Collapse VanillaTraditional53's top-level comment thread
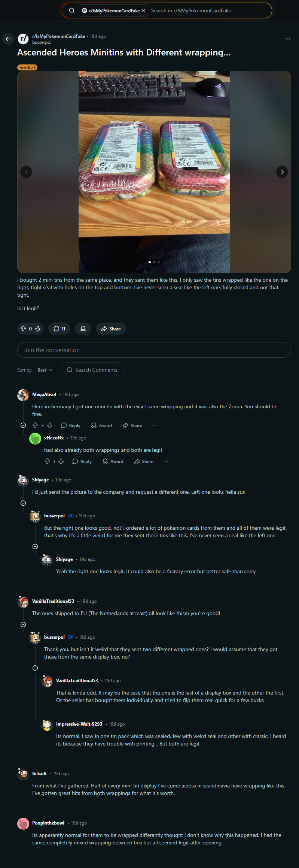 [x=23, y=624]
